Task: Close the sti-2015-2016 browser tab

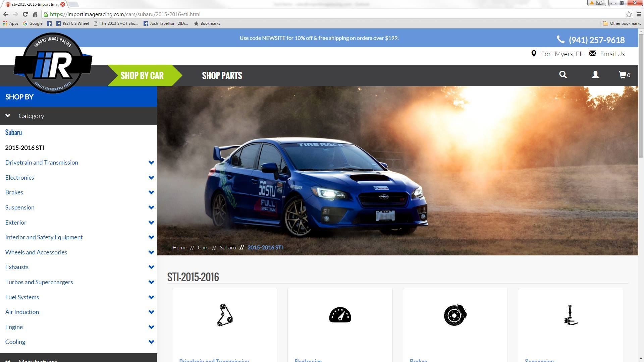Action: tap(63, 4)
